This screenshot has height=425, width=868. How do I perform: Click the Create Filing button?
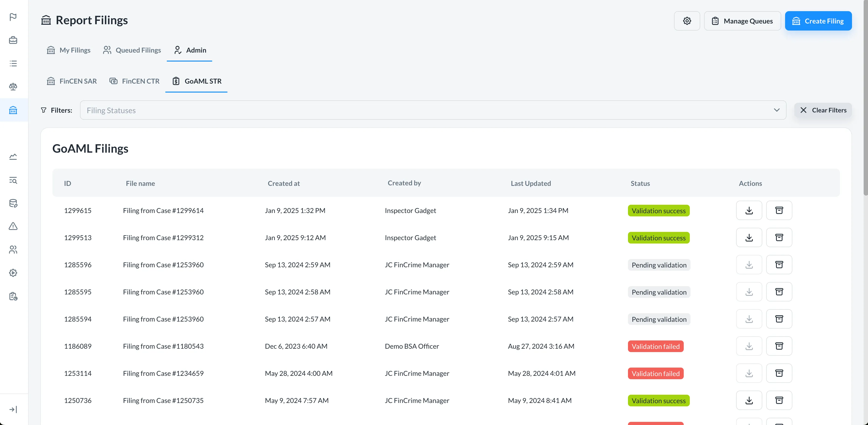818,21
